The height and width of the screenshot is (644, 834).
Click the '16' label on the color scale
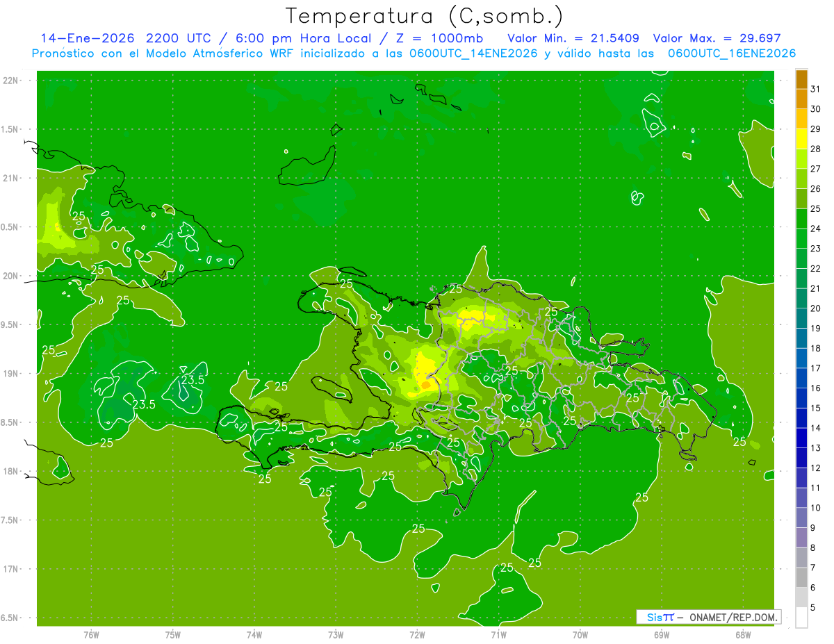tap(815, 388)
